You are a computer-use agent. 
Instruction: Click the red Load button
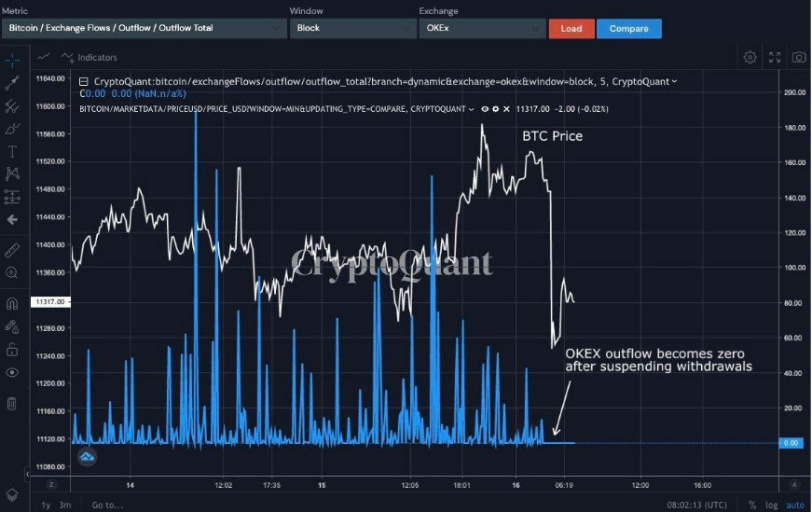point(571,29)
